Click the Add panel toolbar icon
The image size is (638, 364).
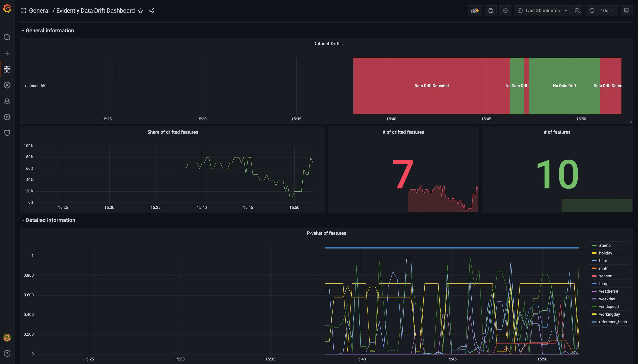click(475, 10)
